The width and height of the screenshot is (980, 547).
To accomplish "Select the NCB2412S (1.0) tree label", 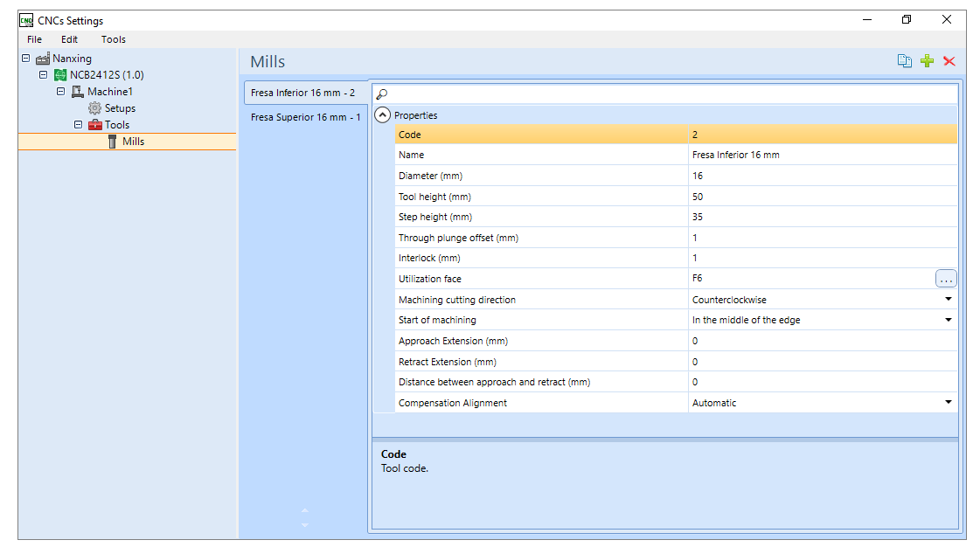I will tap(107, 75).
